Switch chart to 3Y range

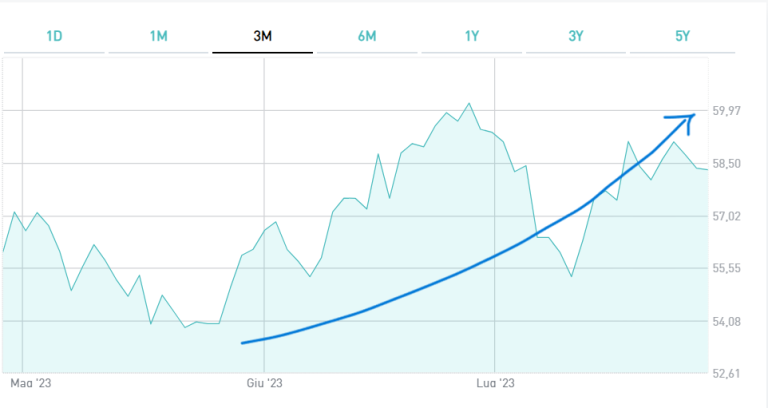[x=576, y=36]
